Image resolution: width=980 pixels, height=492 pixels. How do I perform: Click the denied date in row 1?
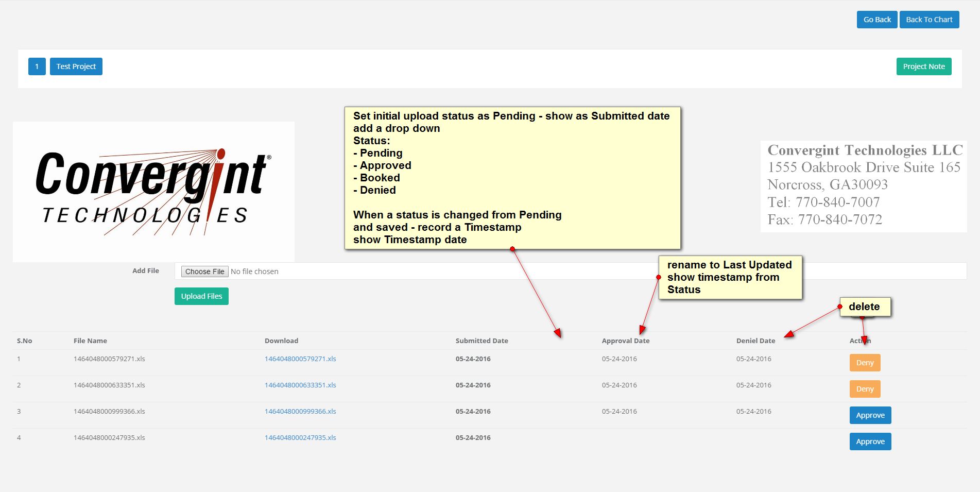click(x=753, y=359)
